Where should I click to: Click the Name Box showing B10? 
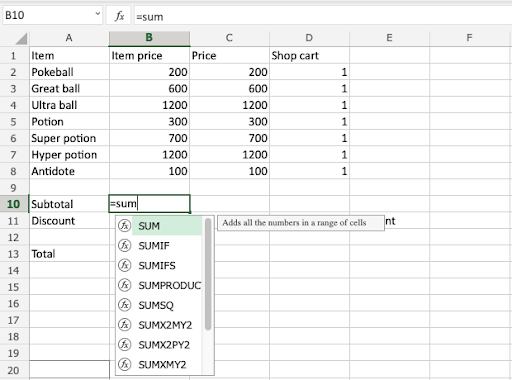(53, 15)
